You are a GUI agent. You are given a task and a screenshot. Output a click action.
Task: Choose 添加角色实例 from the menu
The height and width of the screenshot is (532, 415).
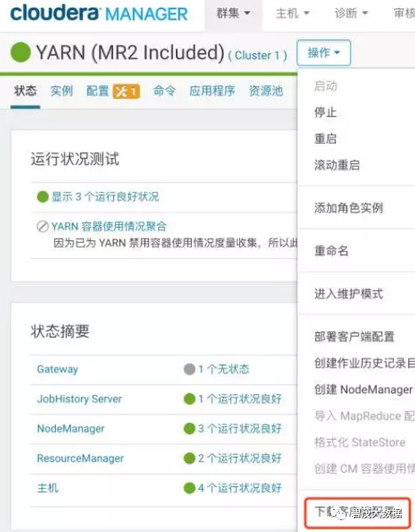click(348, 208)
